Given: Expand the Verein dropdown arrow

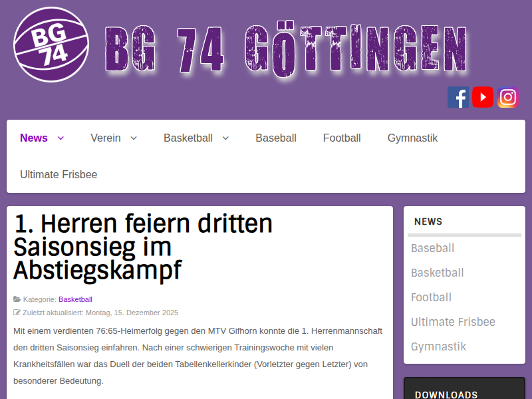Looking at the screenshot, I should pos(134,138).
